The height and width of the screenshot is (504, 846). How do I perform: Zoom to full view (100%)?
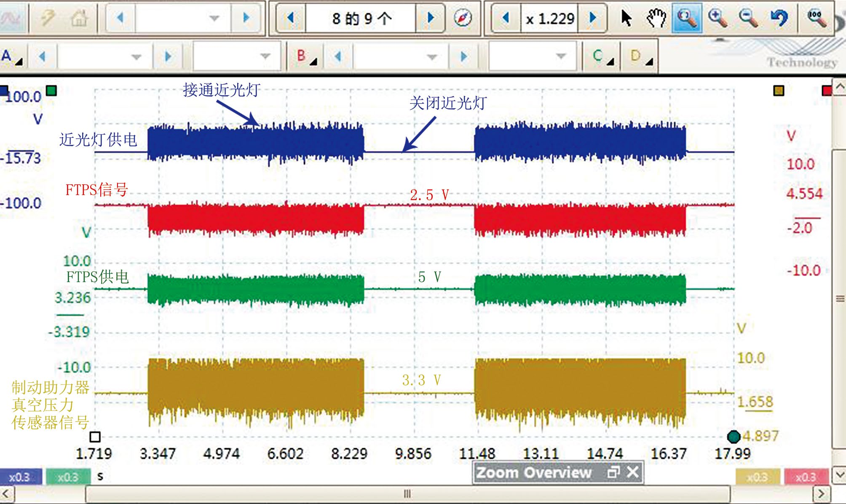pyautogui.click(x=817, y=18)
